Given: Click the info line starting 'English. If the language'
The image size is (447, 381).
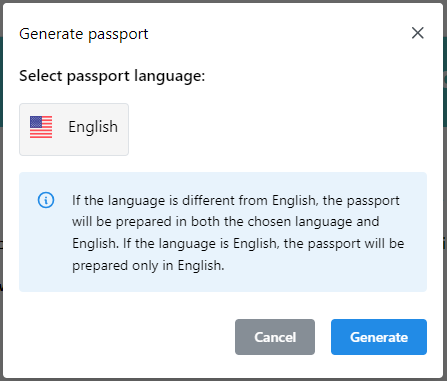Looking at the screenshot, I should pos(238,244).
